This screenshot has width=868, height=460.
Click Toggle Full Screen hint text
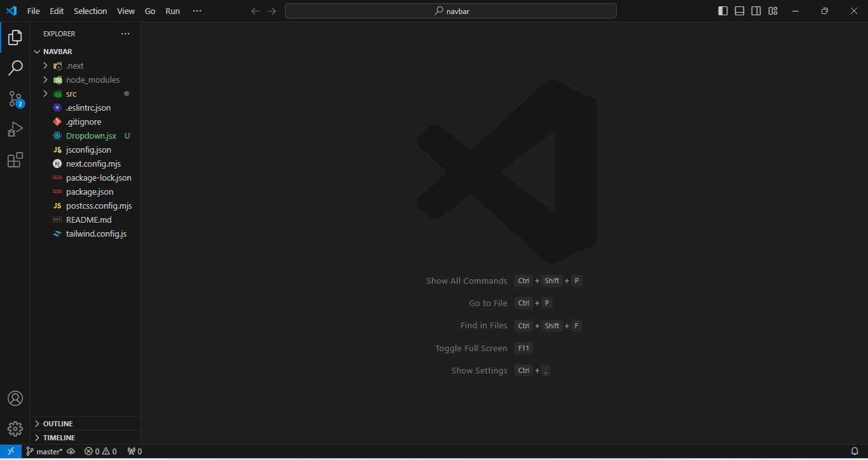tap(471, 348)
